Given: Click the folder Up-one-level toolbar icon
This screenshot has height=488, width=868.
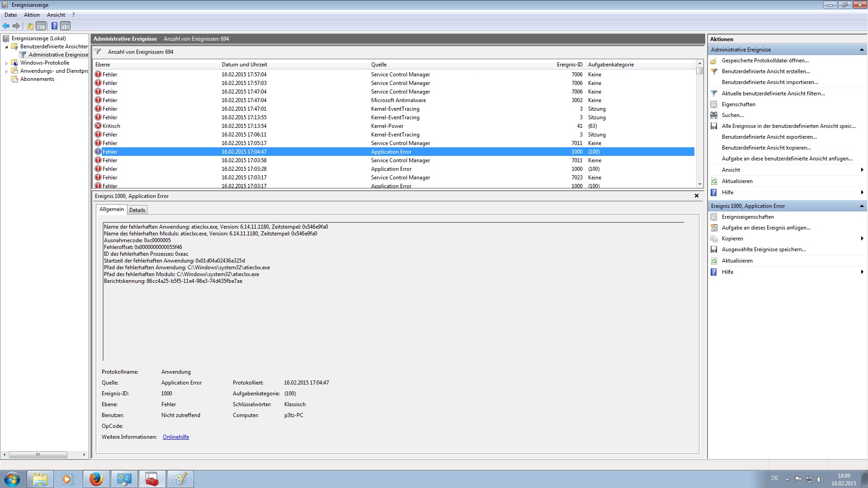Looking at the screenshot, I should 30,26.
